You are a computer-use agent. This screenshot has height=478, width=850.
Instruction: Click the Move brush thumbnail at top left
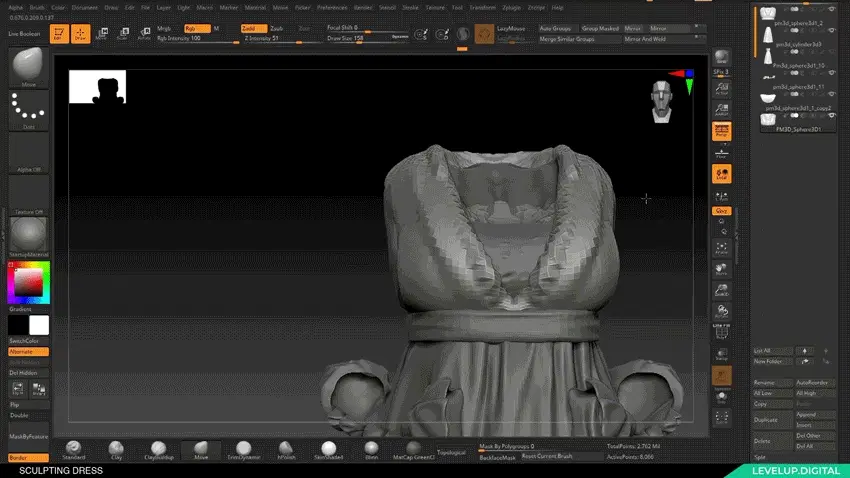tap(28, 65)
